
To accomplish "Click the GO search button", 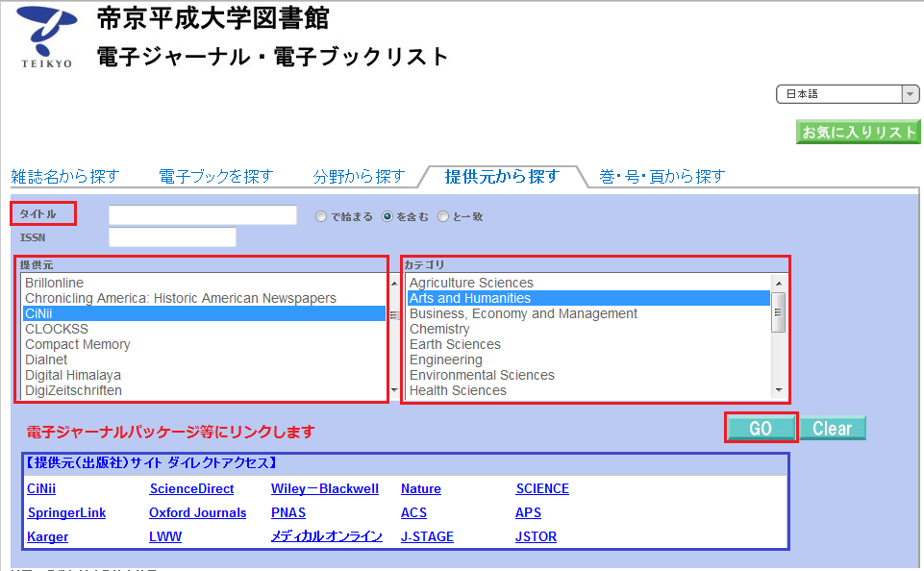I will [761, 428].
